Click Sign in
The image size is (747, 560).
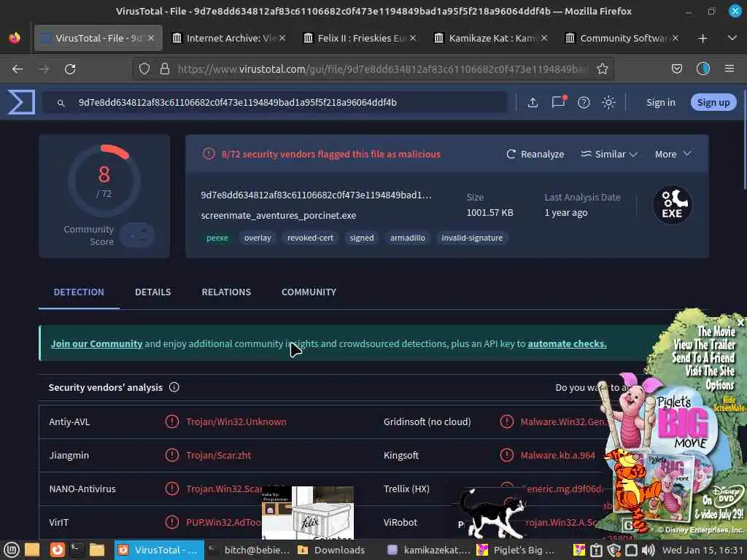click(x=661, y=102)
